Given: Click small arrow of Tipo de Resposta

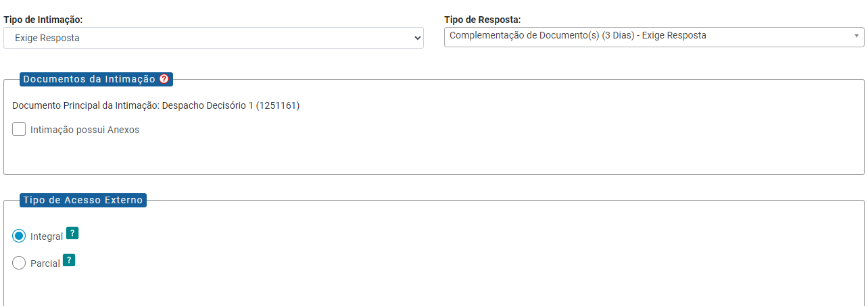Looking at the screenshot, I should [x=857, y=36].
